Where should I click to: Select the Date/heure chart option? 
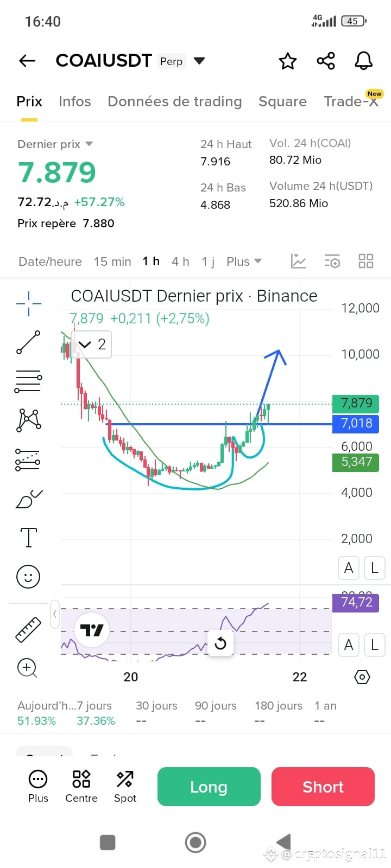50,261
